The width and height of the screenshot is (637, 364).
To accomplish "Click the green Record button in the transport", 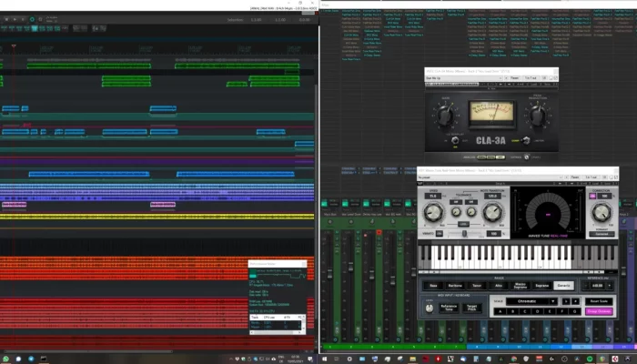I will point(32,19).
